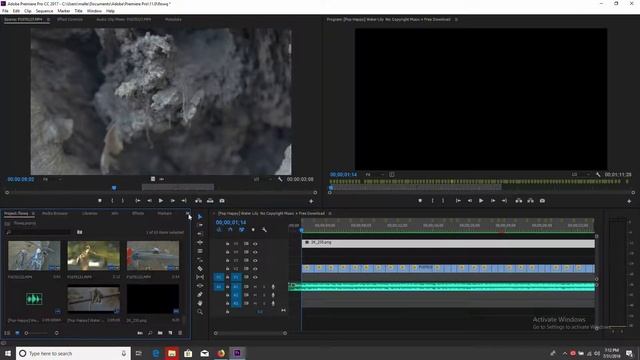The width and height of the screenshot is (640, 360).
Task: Click Lift button in Program monitor
Action: tap(519, 201)
